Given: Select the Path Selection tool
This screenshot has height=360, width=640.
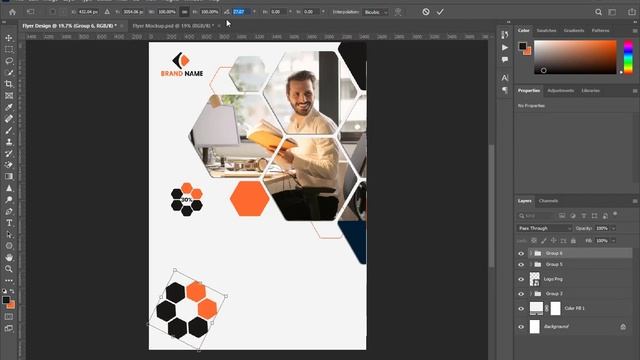Looking at the screenshot, I should 9,235.
